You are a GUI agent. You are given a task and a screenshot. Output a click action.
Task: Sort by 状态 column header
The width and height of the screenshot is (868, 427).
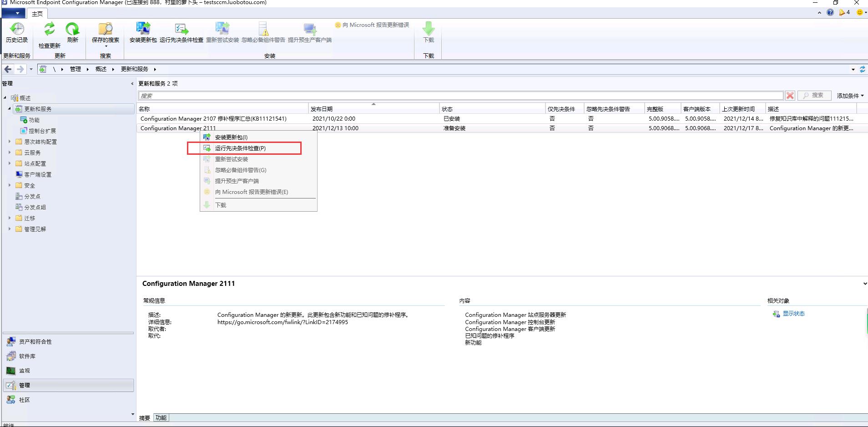(x=492, y=109)
